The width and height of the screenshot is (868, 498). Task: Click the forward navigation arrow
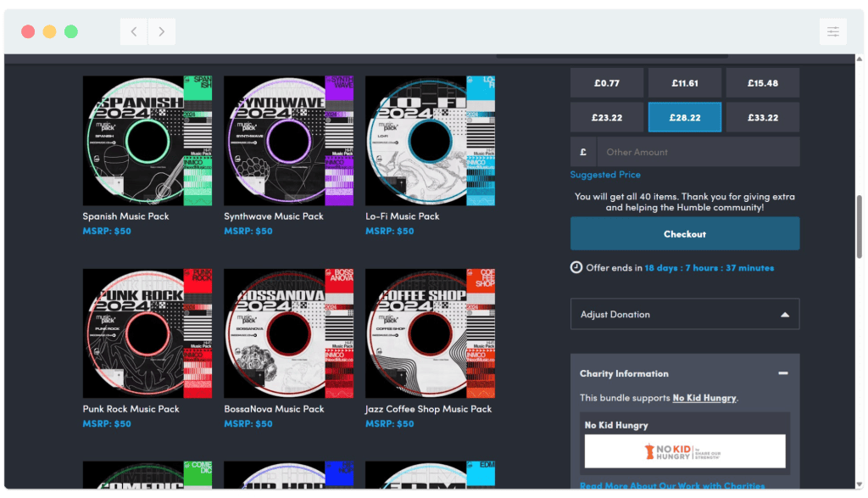coord(161,31)
